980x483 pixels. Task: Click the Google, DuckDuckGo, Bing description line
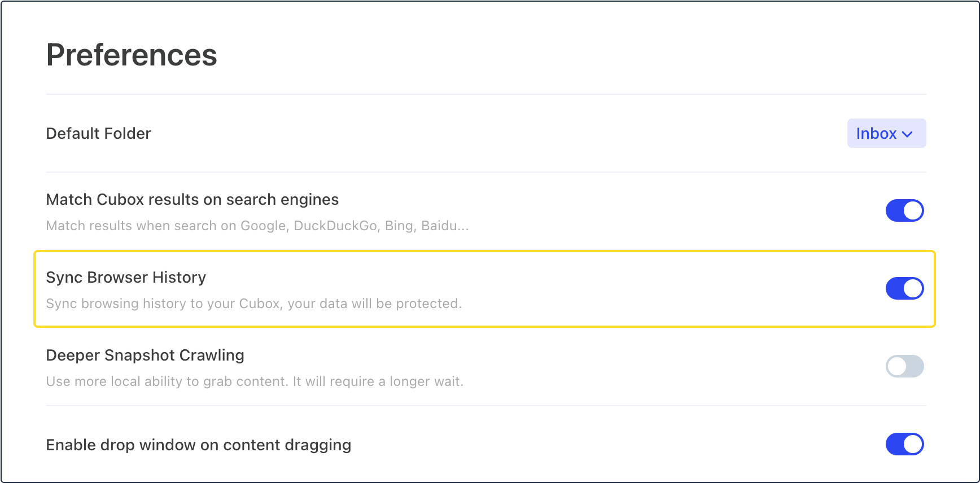pyautogui.click(x=257, y=226)
